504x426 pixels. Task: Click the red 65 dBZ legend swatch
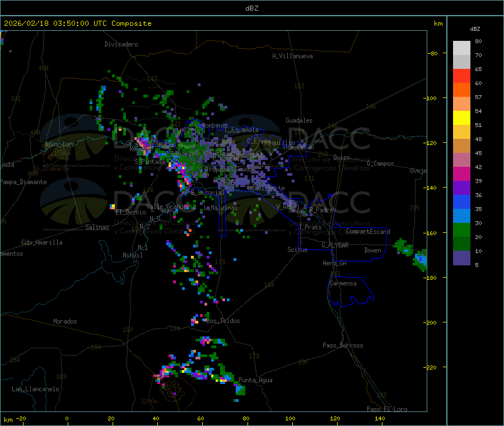(x=461, y=76)
